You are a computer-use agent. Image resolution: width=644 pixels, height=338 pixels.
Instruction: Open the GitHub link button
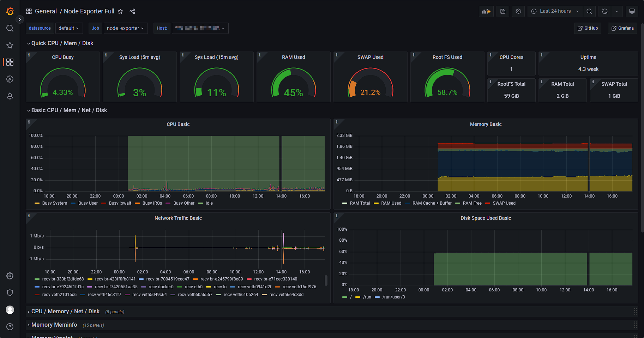[x=588, y=28]
